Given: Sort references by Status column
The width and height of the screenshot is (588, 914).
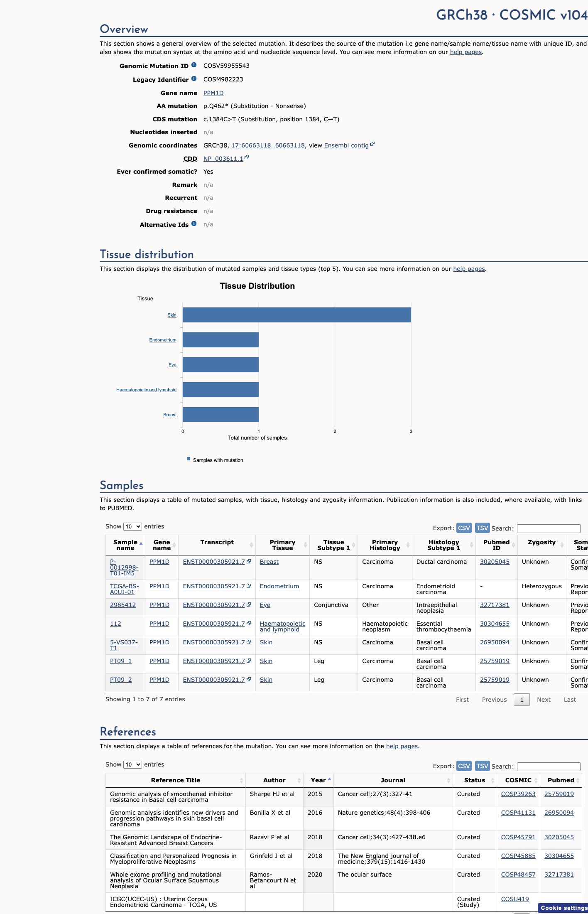Looking at the screenshot, I should tap(475, 780).
